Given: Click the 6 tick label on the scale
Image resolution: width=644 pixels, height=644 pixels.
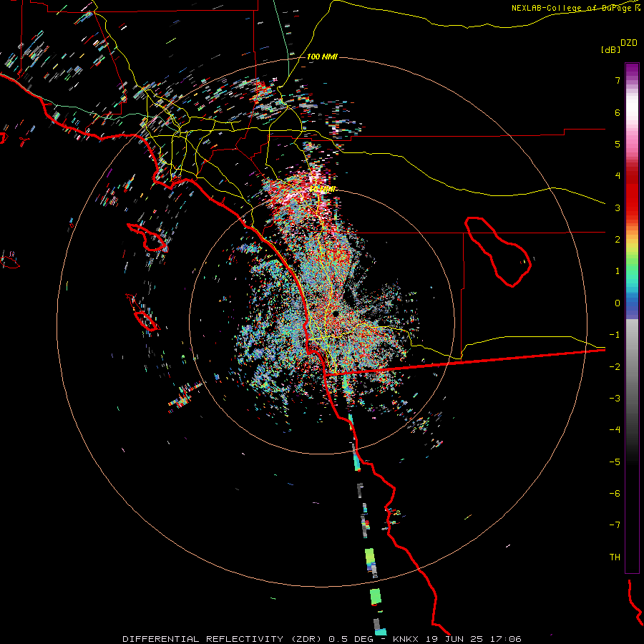Looking at the screenshot, I should coord(618,112).
